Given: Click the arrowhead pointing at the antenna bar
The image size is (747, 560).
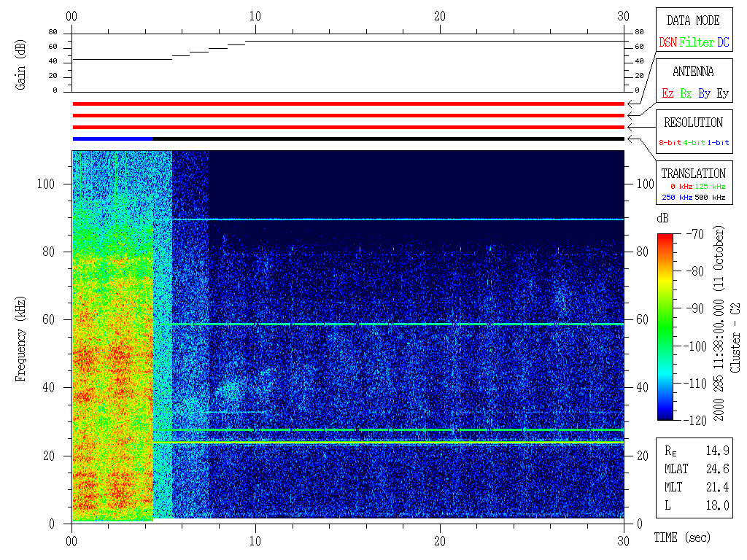Looking at the screenshot, I should (630, 116).
